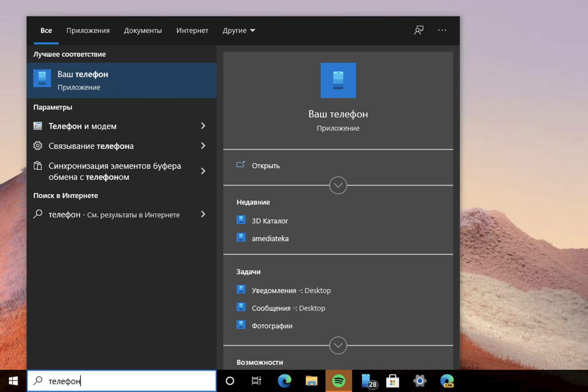
Task: Expand the lower chevron above Возможности
Action: point(338,346)
